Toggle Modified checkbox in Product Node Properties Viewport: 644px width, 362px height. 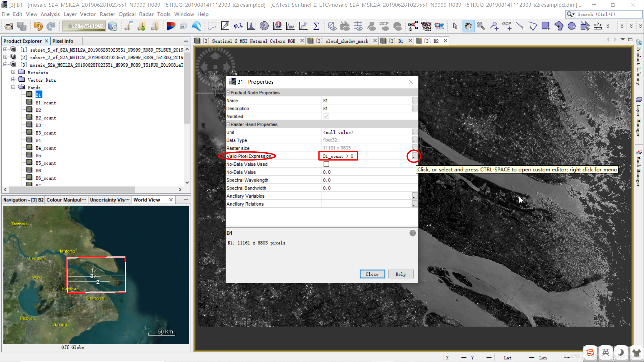(326, 116)
